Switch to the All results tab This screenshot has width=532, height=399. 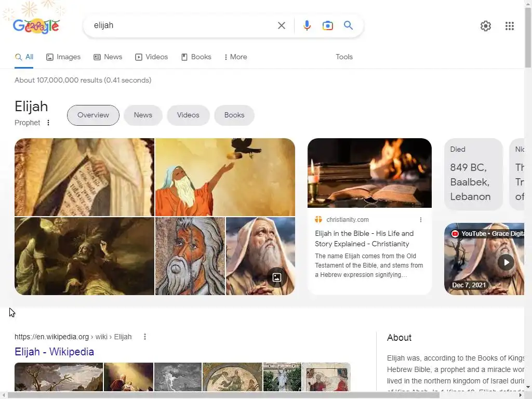pyautogui.click(x=24, y=57)
